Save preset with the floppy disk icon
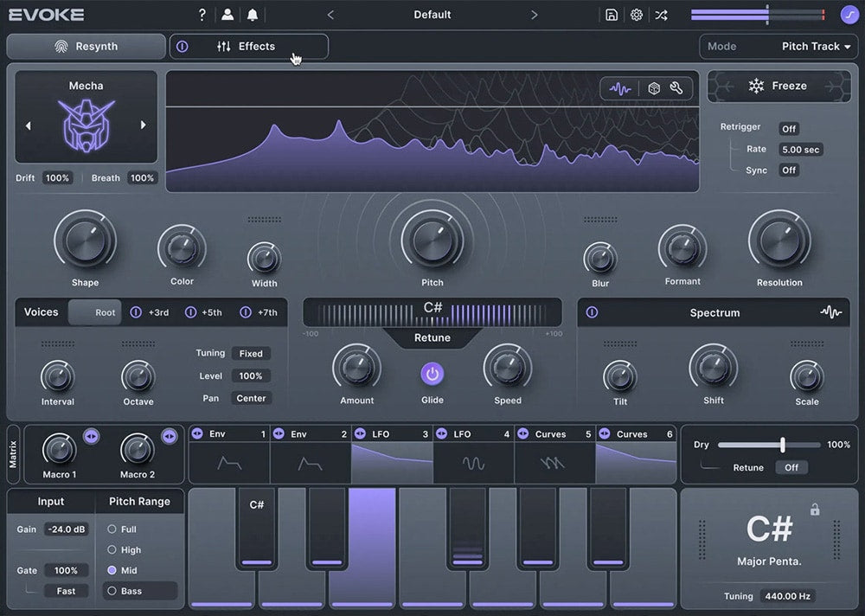 coord(612,15)
